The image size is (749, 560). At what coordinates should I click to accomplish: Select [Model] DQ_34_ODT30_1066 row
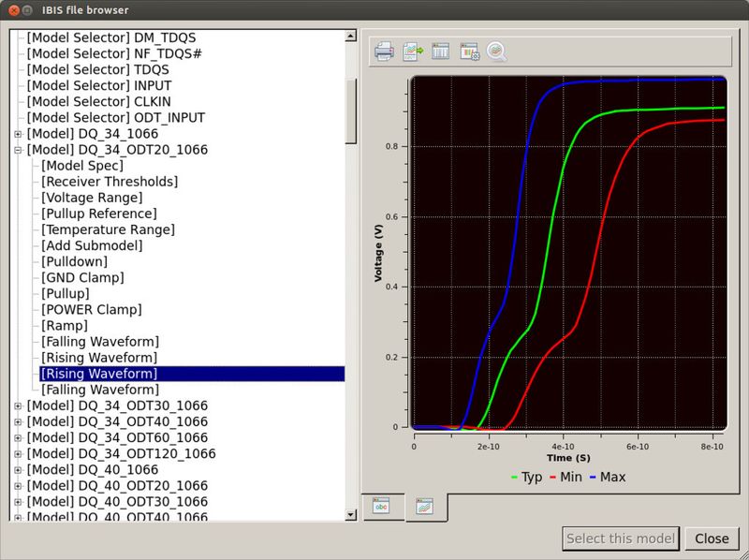click(117, 405)
